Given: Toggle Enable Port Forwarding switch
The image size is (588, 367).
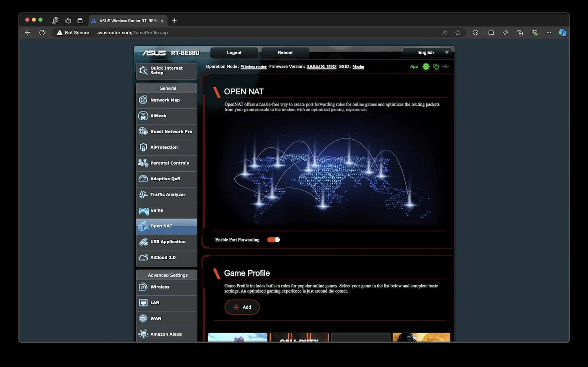Looking at the screenshot, I should point(273,240).
